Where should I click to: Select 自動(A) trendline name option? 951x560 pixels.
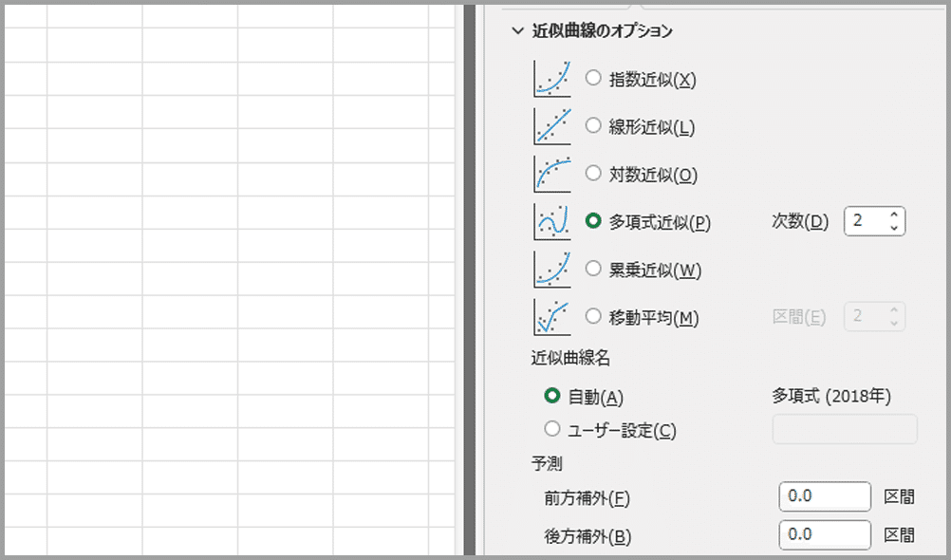click(x=552, y=396)
